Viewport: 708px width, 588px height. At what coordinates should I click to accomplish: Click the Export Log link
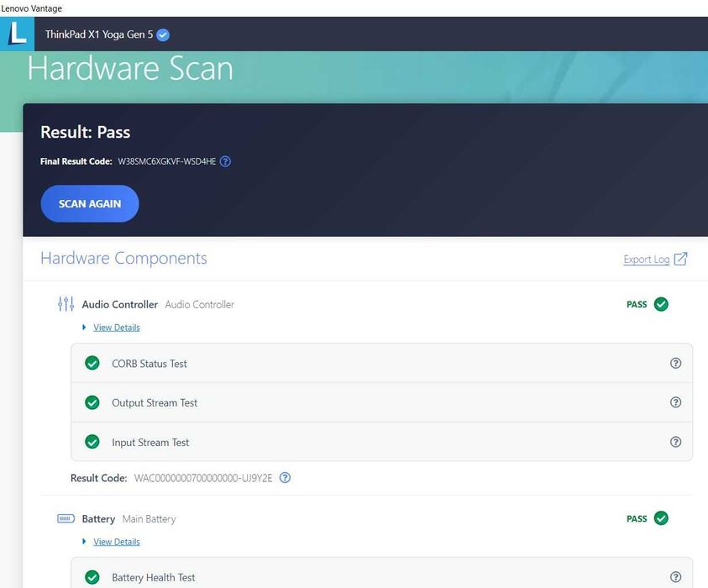pos(646,260)
